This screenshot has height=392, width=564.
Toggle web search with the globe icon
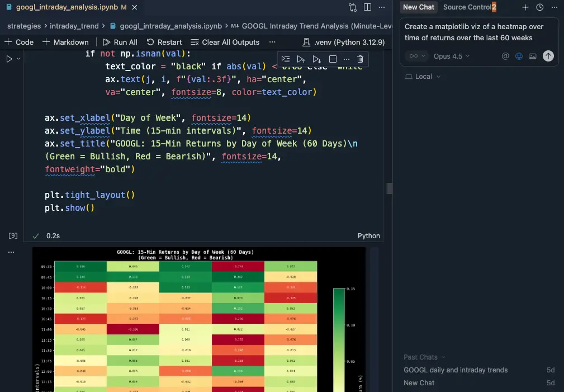(519, 56)
